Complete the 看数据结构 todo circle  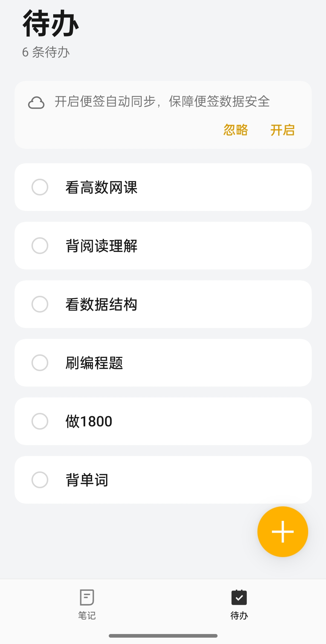[40, 304]
